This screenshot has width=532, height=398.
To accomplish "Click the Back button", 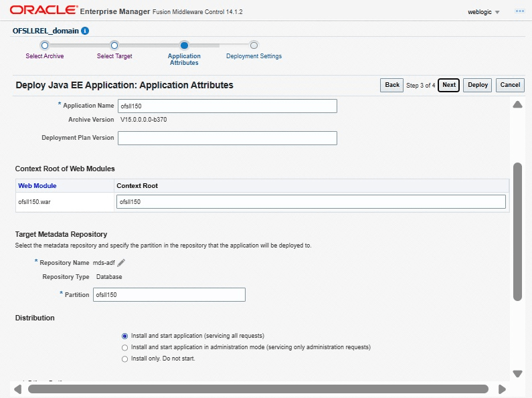I will click(x=392, y=85).
